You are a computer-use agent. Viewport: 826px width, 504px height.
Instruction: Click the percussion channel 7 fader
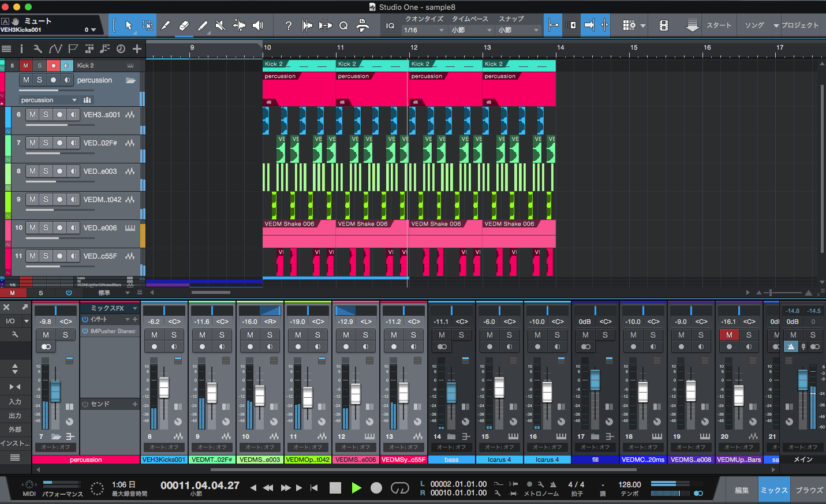55,391
